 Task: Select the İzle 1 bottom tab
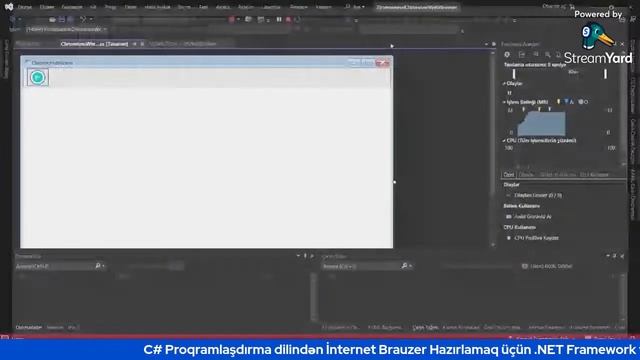point(73,327)
